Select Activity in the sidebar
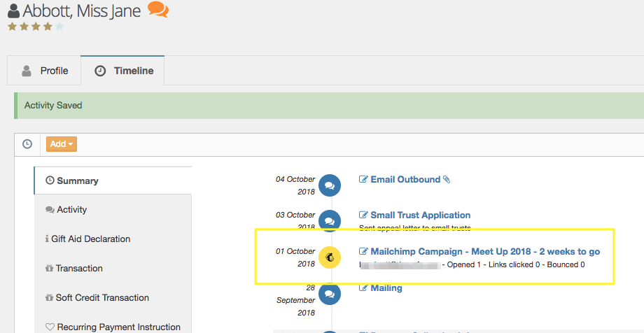 point(71,210)
